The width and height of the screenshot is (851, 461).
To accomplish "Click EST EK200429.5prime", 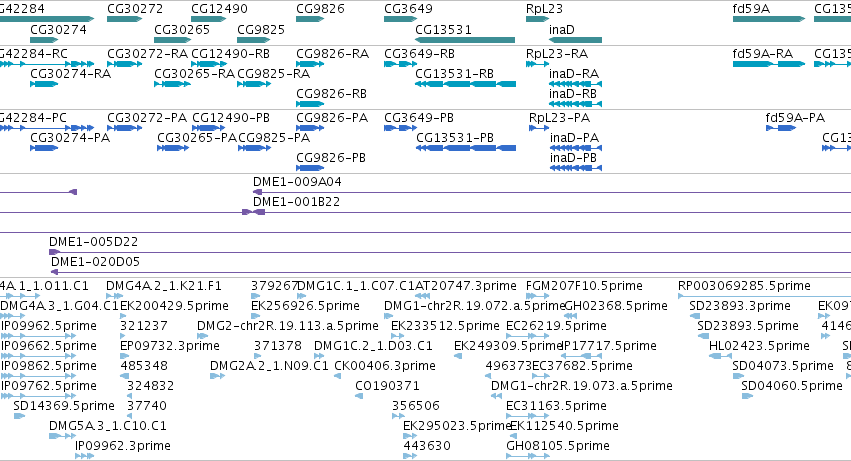I will [x=174, y=306].
